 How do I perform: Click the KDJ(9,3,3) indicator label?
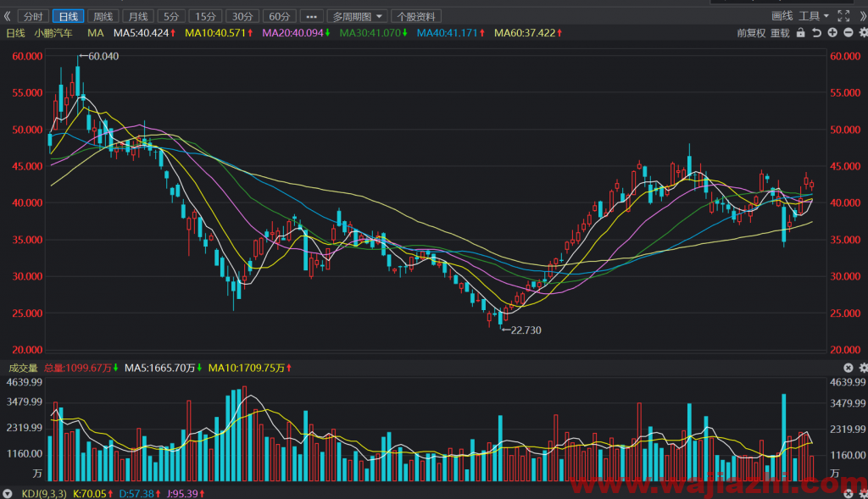[44, 493]
